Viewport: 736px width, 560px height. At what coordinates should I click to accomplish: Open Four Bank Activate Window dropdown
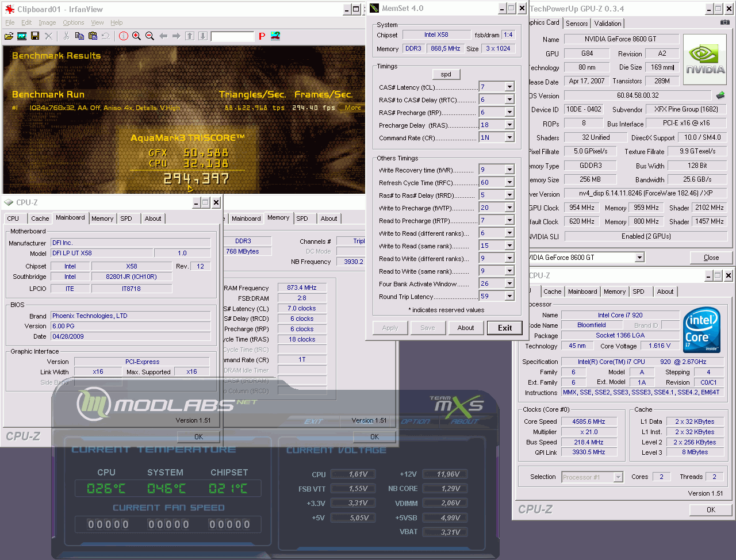(x=509, y=283)
